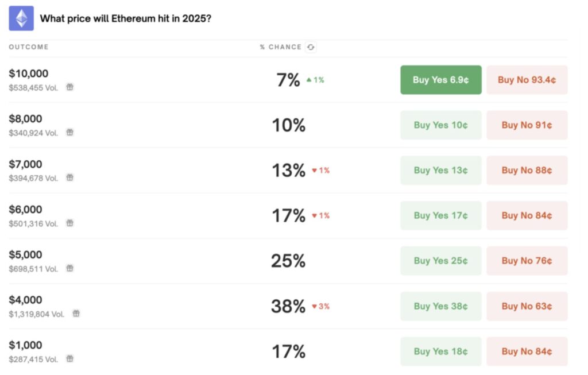
Task: Choose Buy Yes 10¢ for $8,000
Action: [440, 125]
